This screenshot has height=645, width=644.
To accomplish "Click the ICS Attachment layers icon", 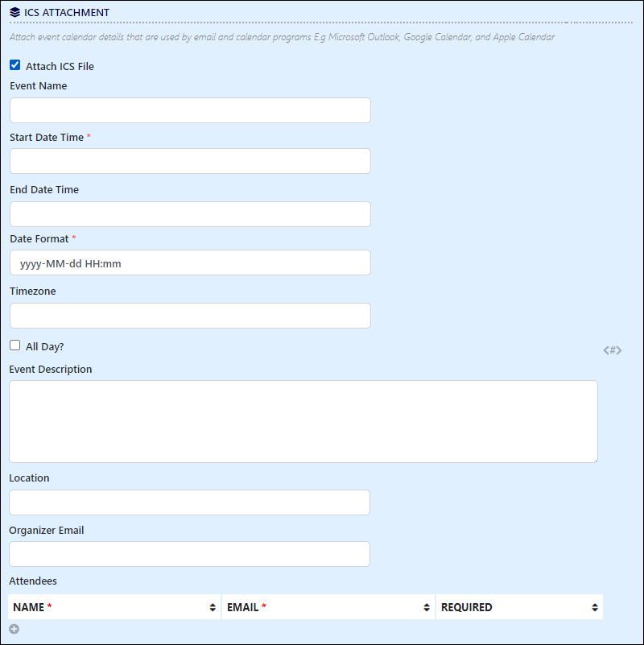I will 14,12.
